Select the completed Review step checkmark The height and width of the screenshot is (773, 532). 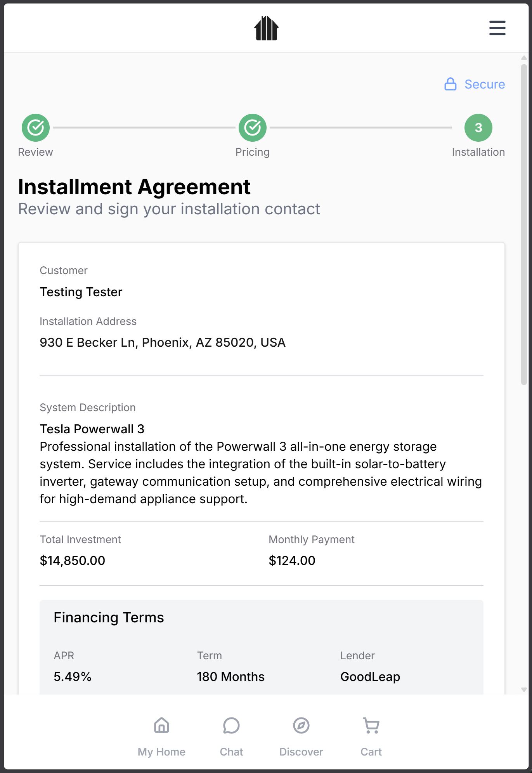pyautogui.click(x=36, y=128)
